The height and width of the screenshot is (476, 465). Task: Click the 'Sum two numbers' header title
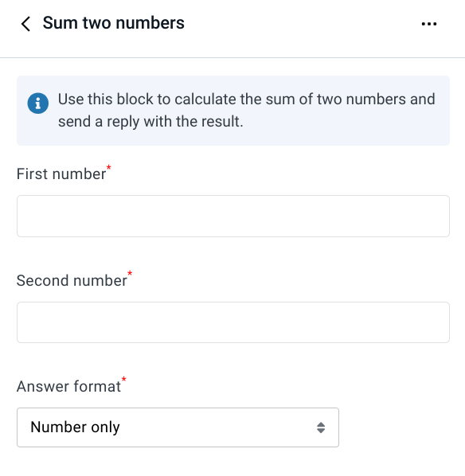[113, 23]
